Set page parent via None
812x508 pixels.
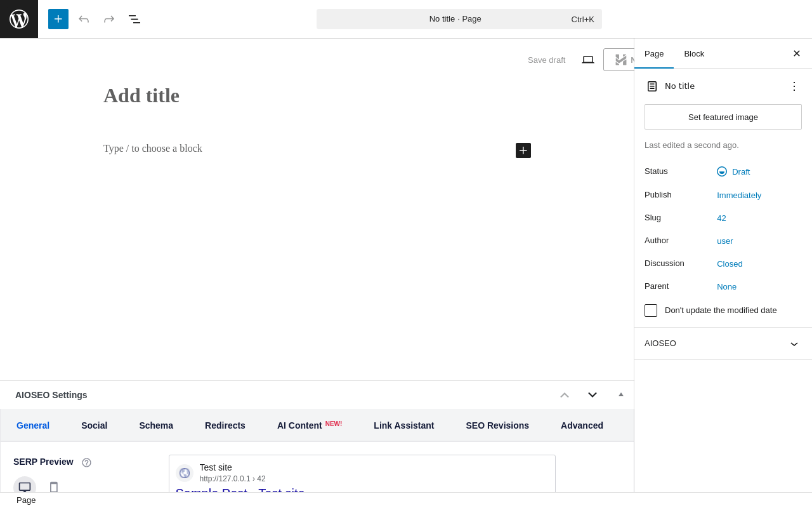click(727, 286)
